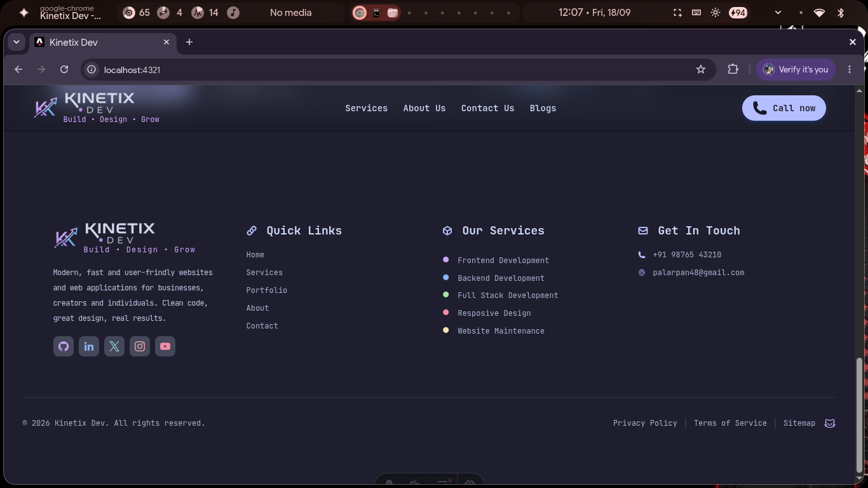
Task: Click the brightness sun icon in system bar
Action: pyautogui.click(x=715, y=13)
